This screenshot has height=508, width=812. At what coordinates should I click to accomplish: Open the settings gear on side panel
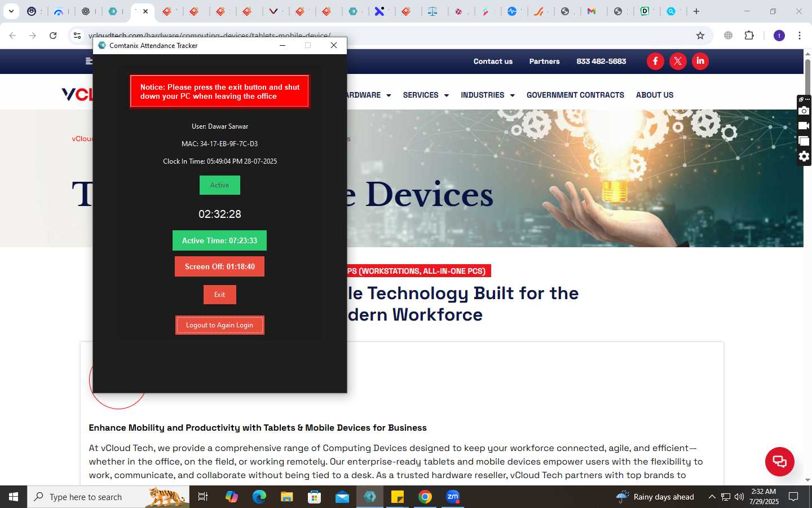coord(804,156)
